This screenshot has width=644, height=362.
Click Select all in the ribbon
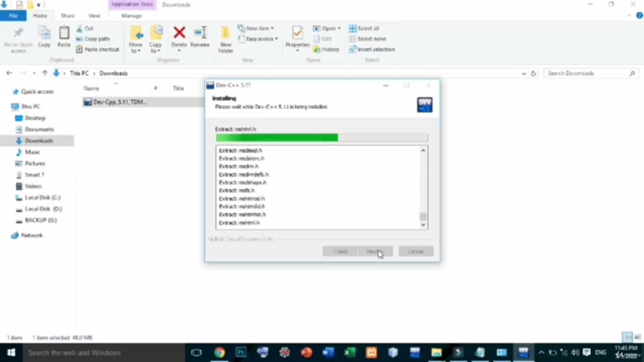coord(364,29)
